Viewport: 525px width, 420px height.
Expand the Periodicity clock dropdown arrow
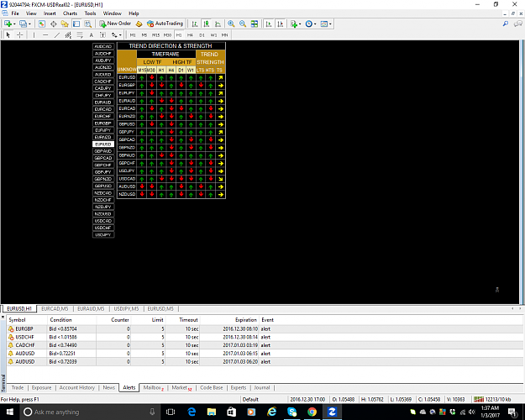click(315, 24)
